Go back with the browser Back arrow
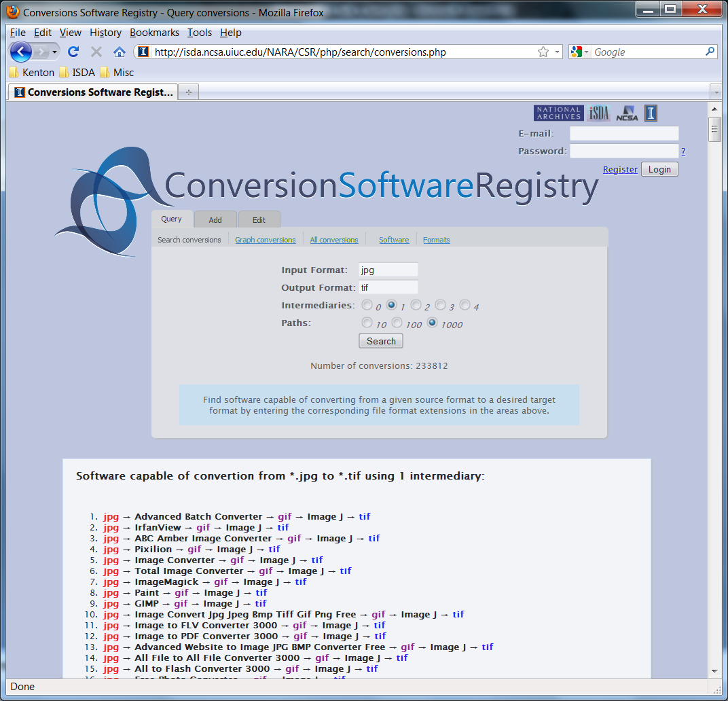The image size is (728, 701). point(21,52)
